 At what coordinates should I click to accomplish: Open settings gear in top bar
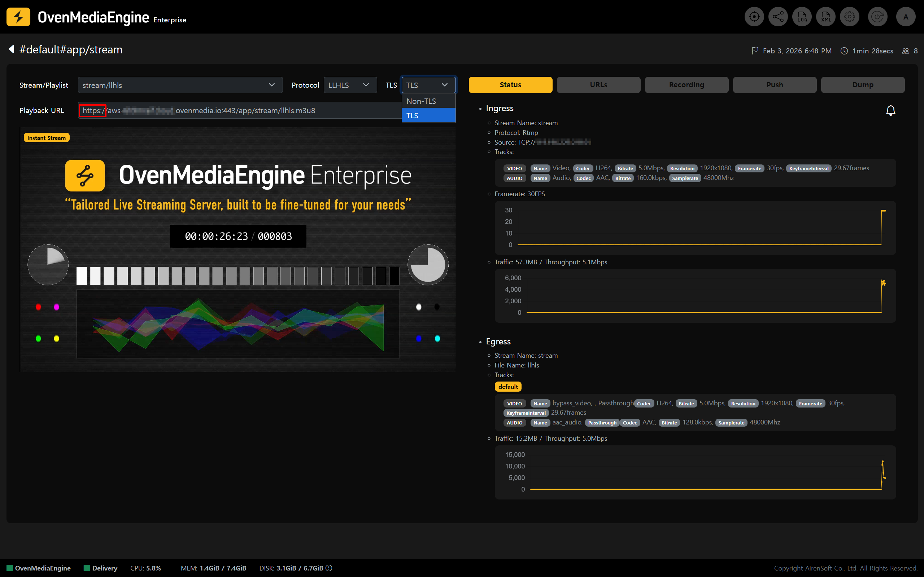coord(850,17)
